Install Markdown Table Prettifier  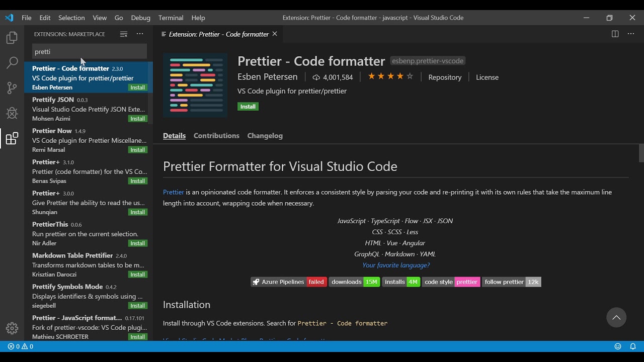click(138, 275)
